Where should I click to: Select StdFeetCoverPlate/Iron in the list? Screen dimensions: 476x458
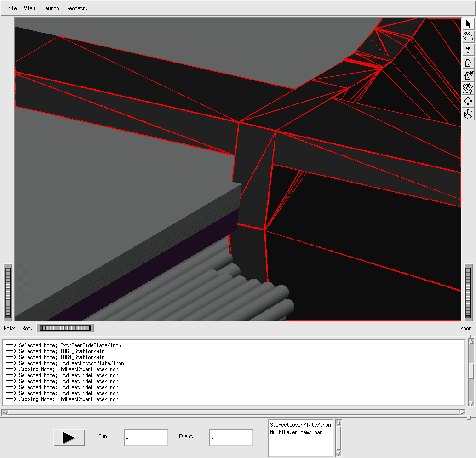(300, 425)
